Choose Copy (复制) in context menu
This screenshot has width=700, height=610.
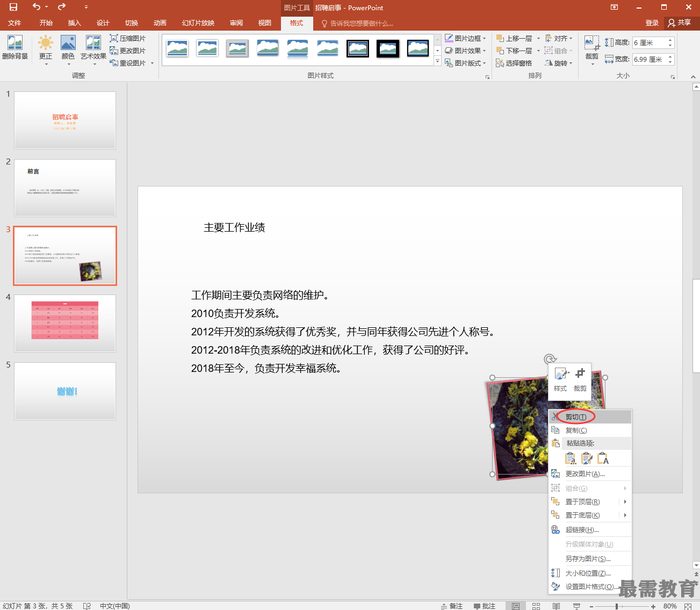click(x=590, y=430)
